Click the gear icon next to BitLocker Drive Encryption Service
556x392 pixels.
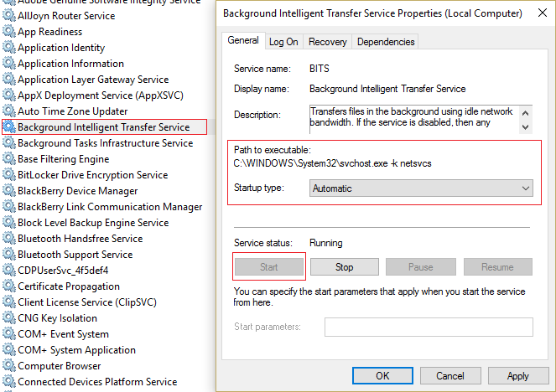[x=9, y=175]
